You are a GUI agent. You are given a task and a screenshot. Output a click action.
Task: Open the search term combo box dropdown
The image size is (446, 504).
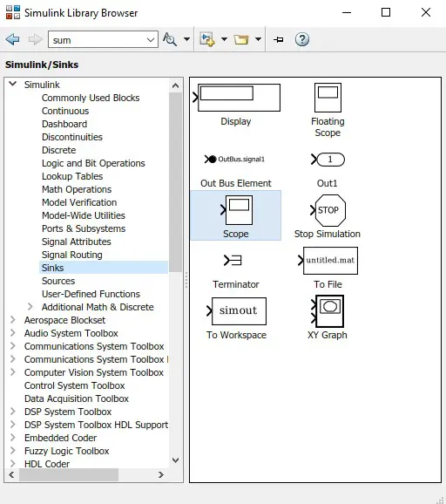(x=151, y=40)
